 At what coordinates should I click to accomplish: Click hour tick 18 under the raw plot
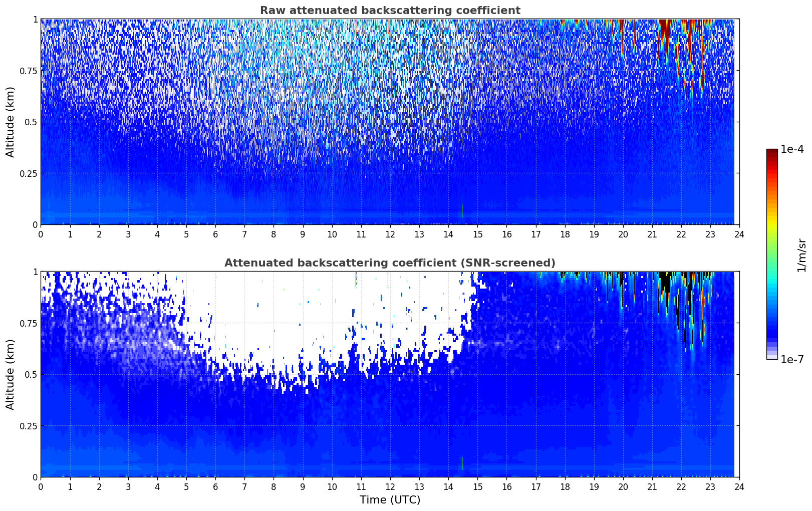pos(565,234)
